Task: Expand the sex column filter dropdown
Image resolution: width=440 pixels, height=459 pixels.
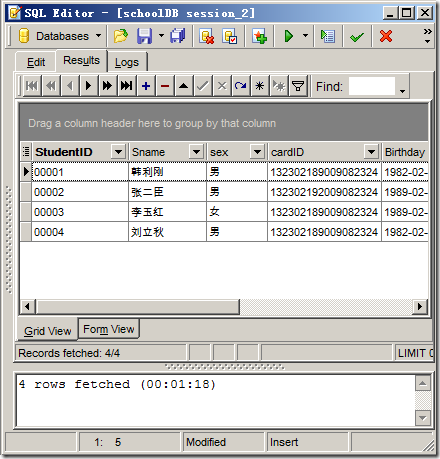Action: [257, 152]
